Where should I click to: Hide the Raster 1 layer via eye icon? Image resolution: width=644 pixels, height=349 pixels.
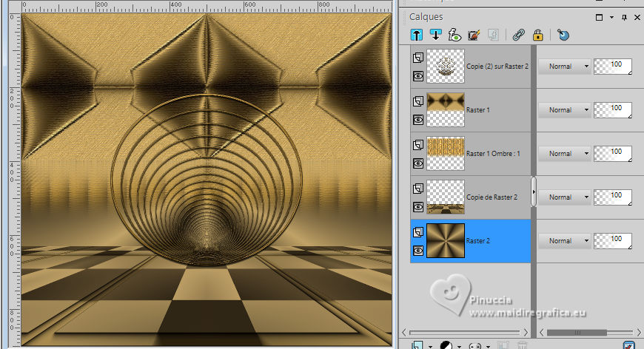pos(417,119)
